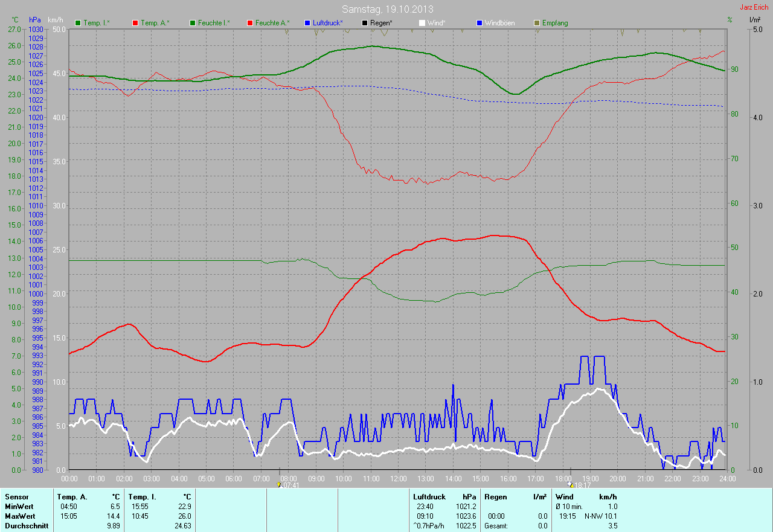Screen dimensions: 773x532
Task: Click the hPa axis unit label
Action: 35,20
